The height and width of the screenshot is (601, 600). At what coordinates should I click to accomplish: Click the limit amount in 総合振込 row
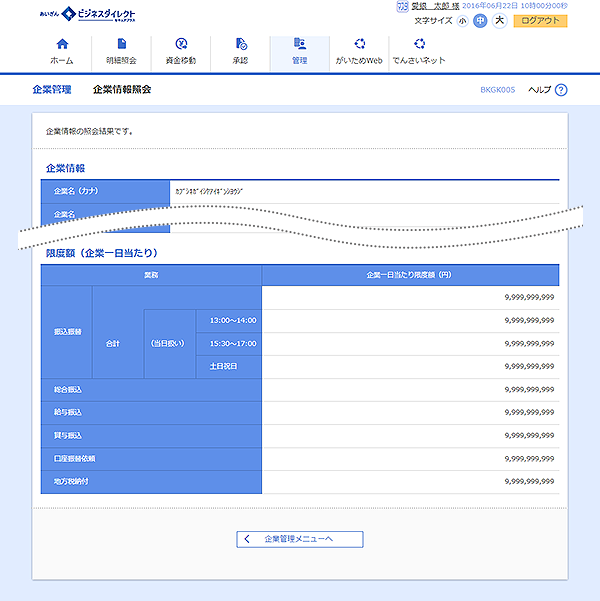(x=529, y=389)
